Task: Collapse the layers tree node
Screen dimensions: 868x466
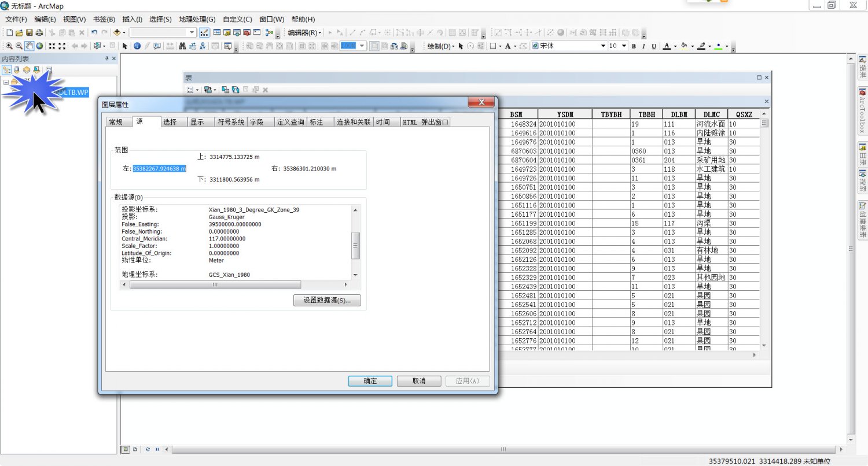Action: click(6, 82)
